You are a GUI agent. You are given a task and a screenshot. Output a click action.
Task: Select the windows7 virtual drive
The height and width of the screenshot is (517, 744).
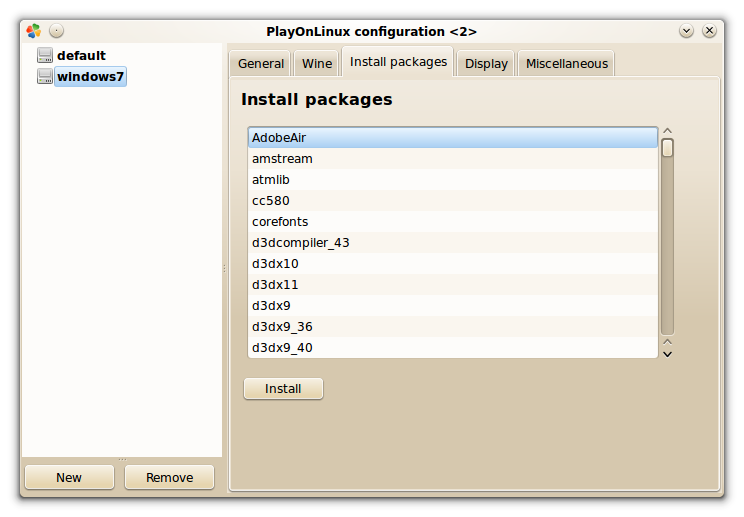(x=90, y=76)
